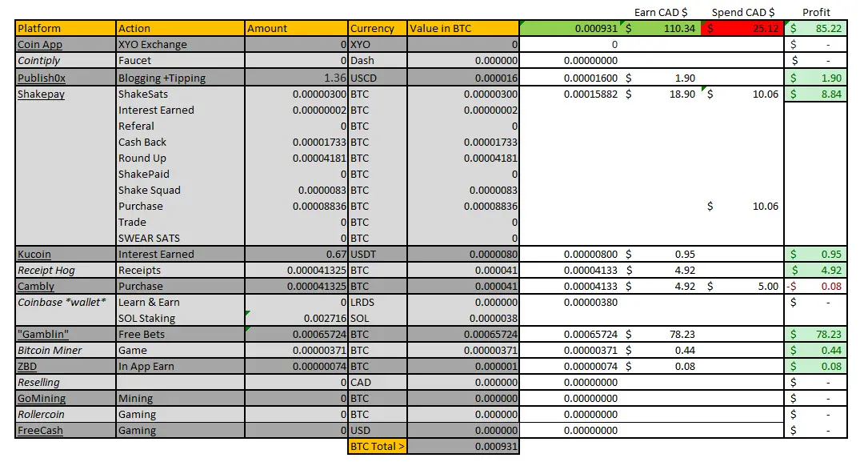Viewport: 868px width, 470px height.
Task: Click the "Round Up" cell
Action: (180, 159)
